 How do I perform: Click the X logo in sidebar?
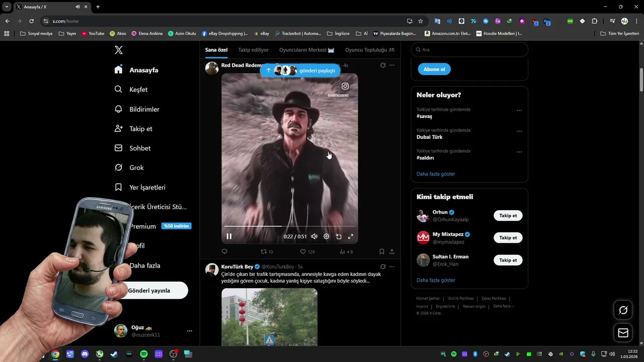click(119, 50)
